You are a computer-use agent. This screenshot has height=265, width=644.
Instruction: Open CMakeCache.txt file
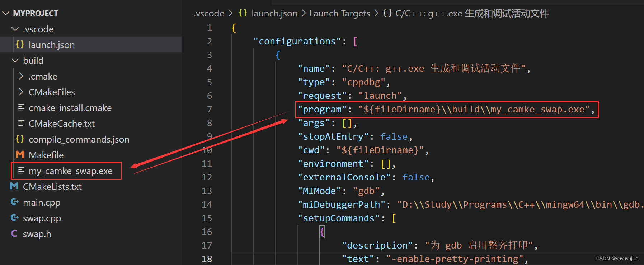tap(62, 124)
